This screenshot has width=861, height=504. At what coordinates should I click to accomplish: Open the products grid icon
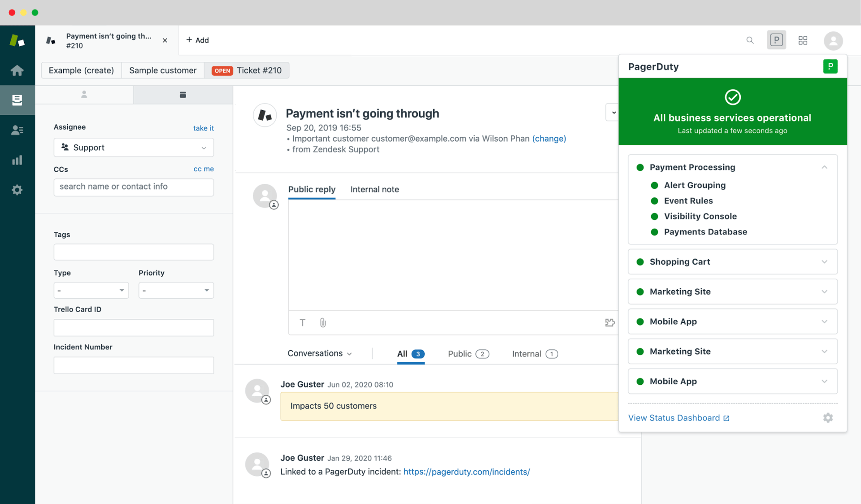(x=803, y=40)
